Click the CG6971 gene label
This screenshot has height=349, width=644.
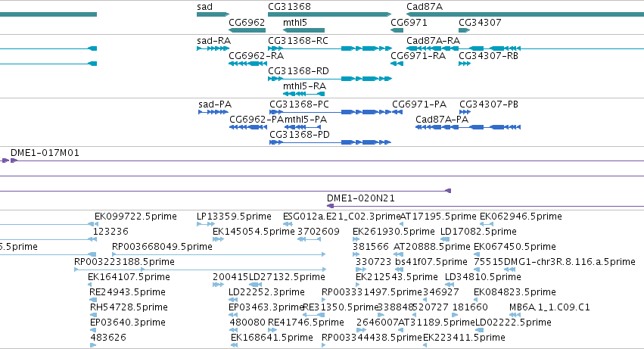coord(409,22)
